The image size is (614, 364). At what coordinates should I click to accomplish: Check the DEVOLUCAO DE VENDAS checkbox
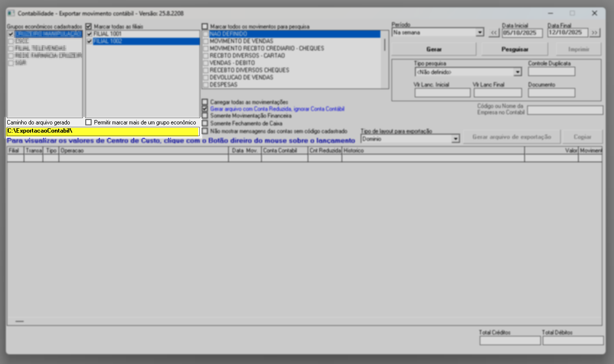click(x=206, y=77)
